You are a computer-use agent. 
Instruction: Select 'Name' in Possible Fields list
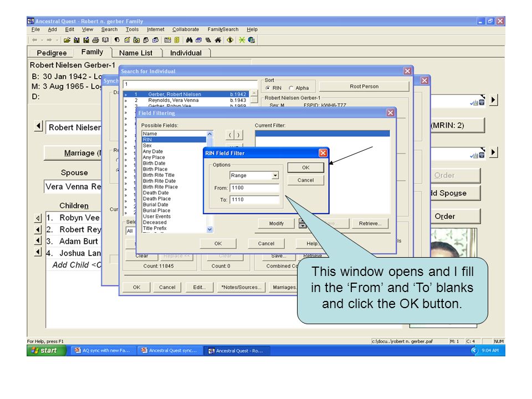(x=150, y=134)
